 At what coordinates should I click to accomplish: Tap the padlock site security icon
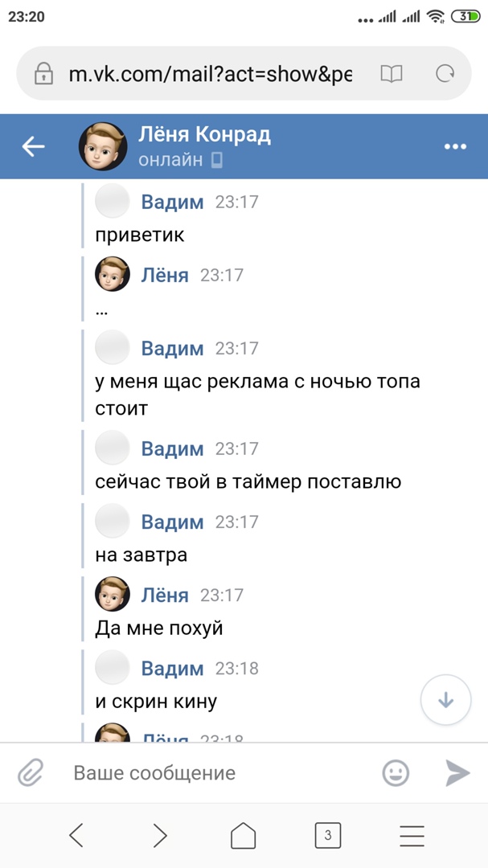pos(43,75)
